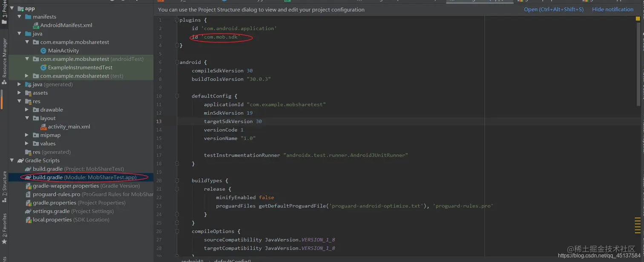Toggle the 1: Project tool window
The height and width of the screenshot is (262, 644).
point(4,12)
